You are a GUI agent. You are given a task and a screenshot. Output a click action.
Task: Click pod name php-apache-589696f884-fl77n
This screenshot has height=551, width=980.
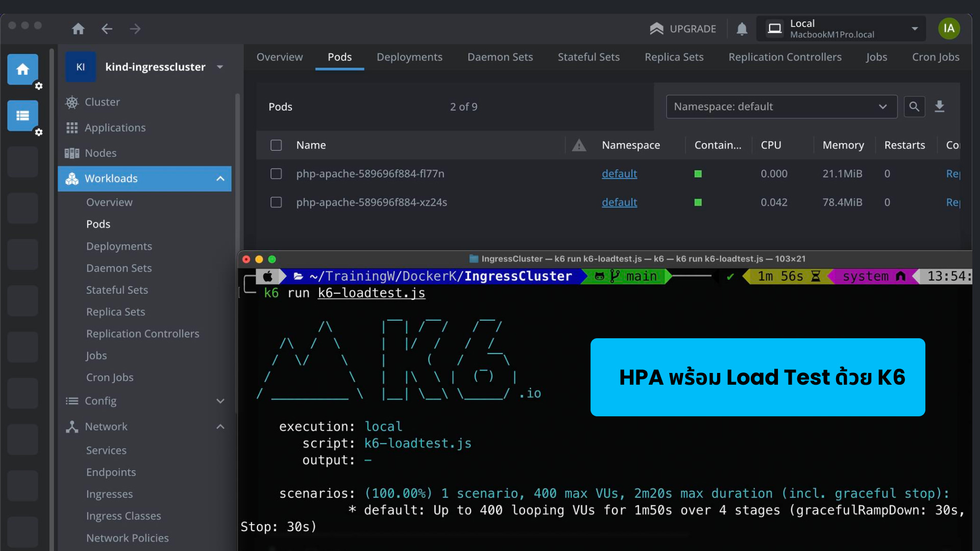pos(370,174)
